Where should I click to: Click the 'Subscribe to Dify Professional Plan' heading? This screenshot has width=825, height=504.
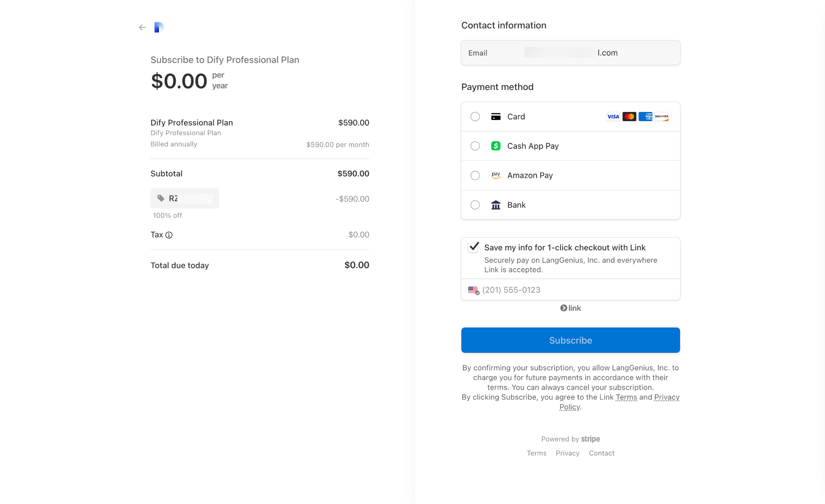tap(225, 60)
